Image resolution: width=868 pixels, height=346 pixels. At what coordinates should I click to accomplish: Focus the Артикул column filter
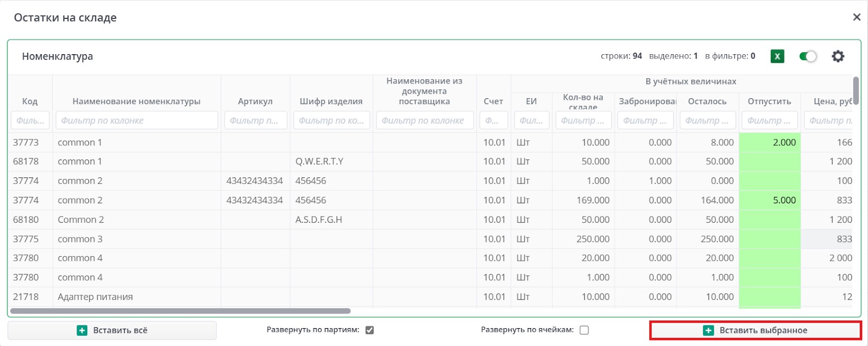point(255,120)
